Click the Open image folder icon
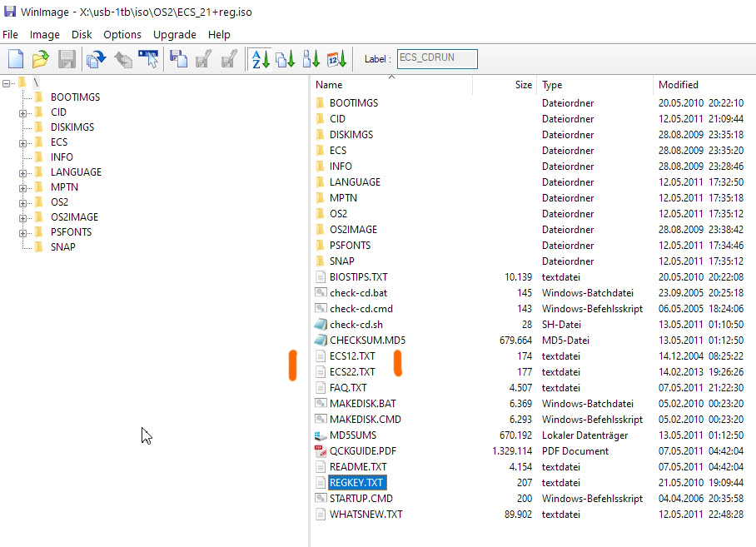 point(41,59)
